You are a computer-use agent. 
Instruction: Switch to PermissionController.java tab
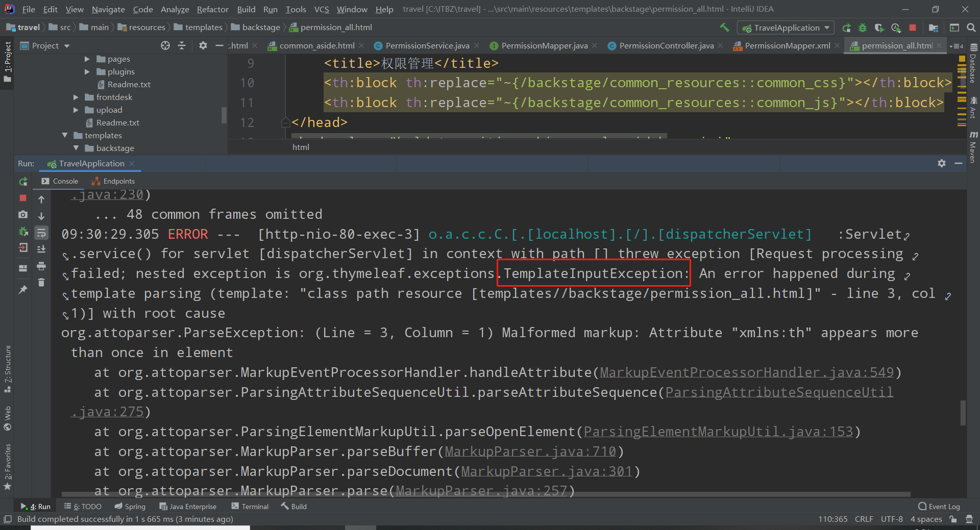tap(666, 45)
